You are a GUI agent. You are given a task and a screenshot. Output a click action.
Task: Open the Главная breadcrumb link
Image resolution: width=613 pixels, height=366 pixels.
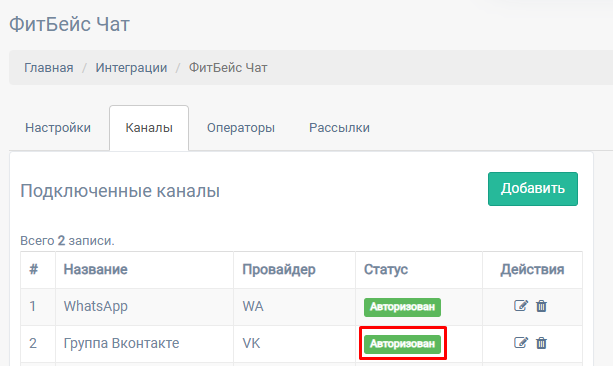[x=49, y=68]
